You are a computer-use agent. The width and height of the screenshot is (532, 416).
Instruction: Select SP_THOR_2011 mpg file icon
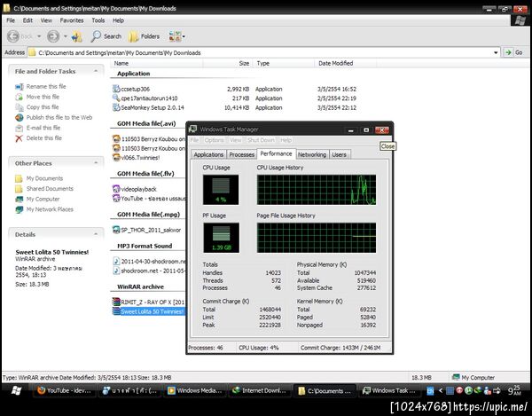pyautogui.click(x=116, y=230)
